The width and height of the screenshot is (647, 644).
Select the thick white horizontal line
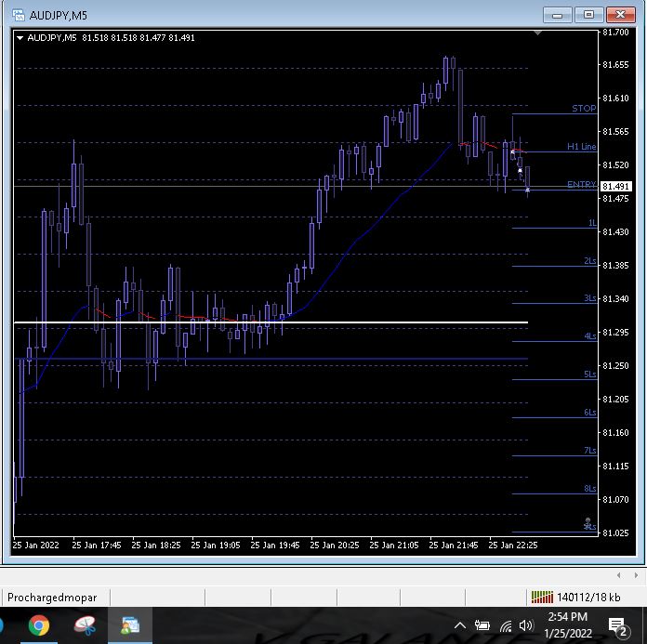271,322
